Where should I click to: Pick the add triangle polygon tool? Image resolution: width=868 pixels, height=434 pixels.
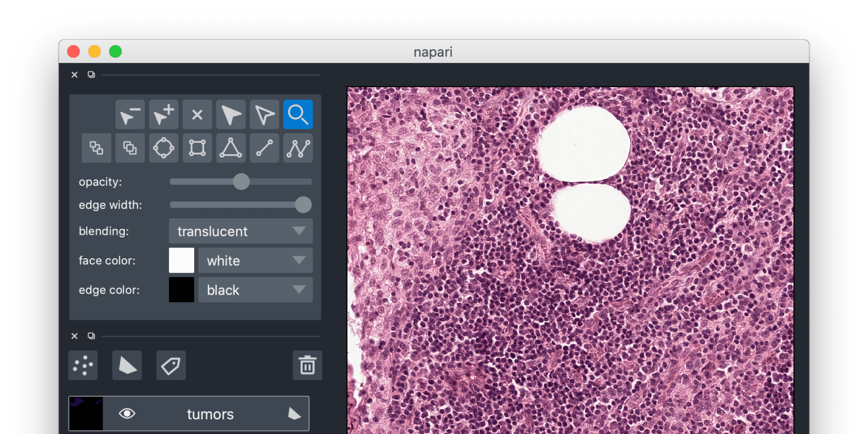230,148
